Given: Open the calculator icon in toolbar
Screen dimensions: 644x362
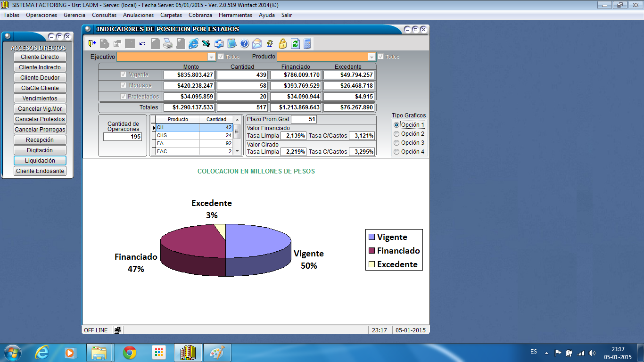Looking at the screenshot, I should [x=307, y=44].
